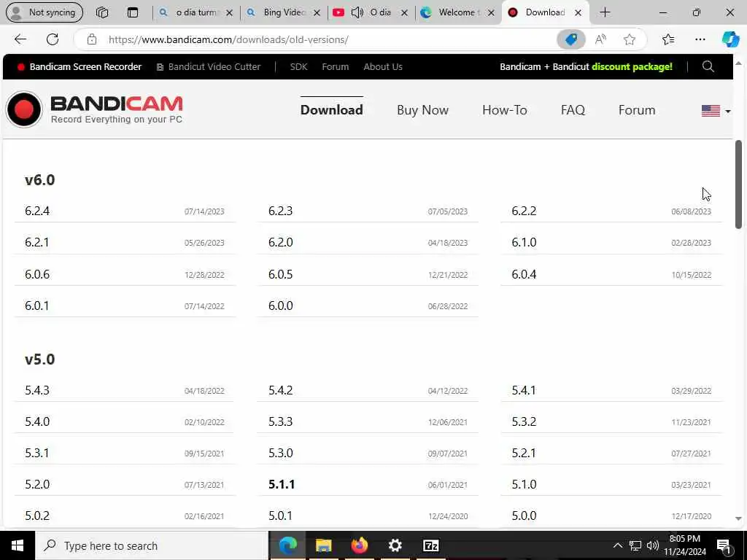Image resolution: width=747 pixels, height=560 pixels.
Task: Open the Buy Now menu item
Action: click(x=422, y=110)
